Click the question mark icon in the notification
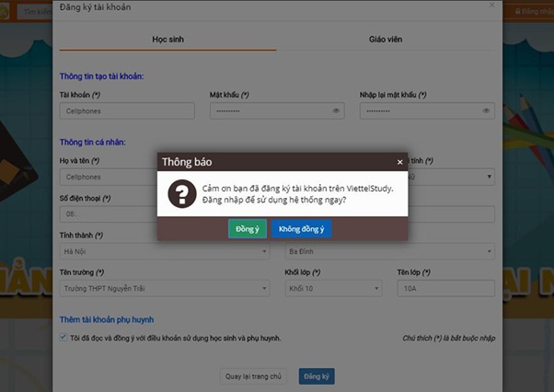The height and width of the screenshot is (392, 554). (183, 193)
